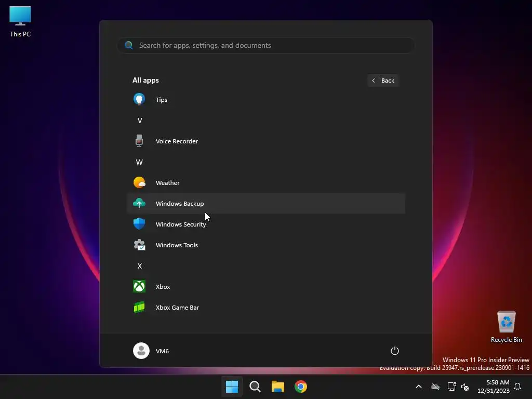Open the Windows Tools gear icon
This screenshot has height=399, width=532.
pos(139,245)
